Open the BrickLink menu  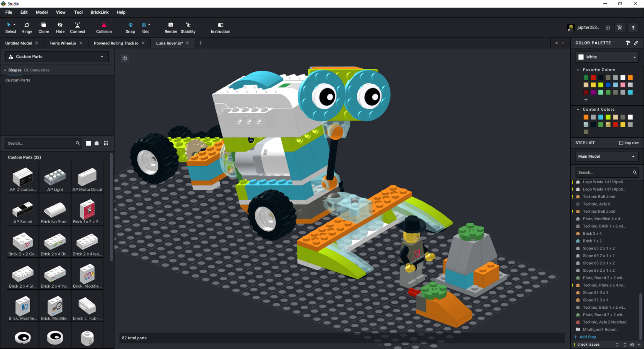pyautogui.click(x=99, y=12)
